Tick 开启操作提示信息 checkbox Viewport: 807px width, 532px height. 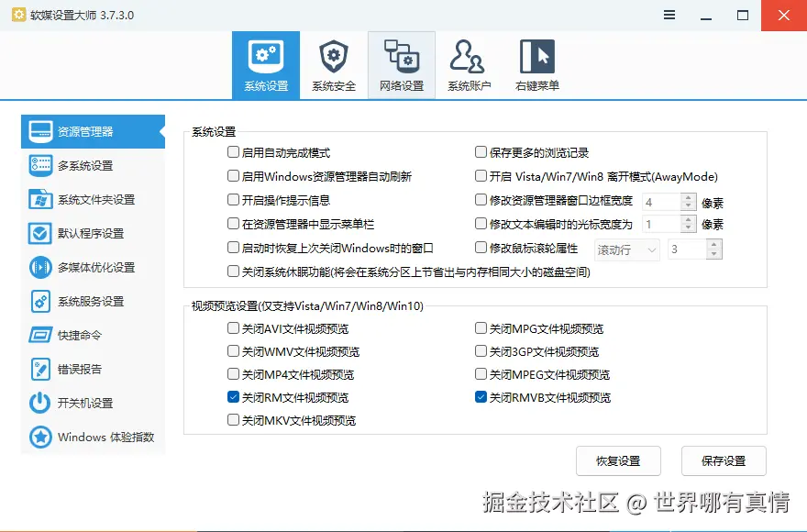(233, 200)
